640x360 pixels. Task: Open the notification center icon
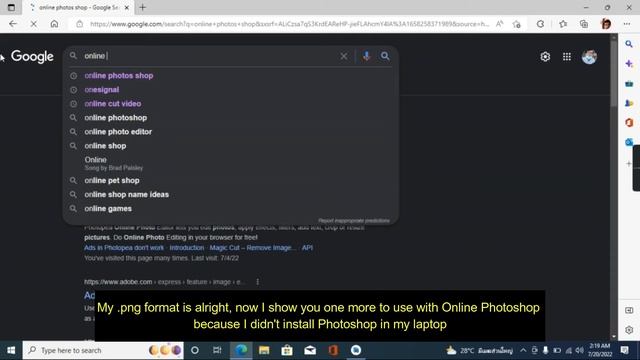[624, 350]
